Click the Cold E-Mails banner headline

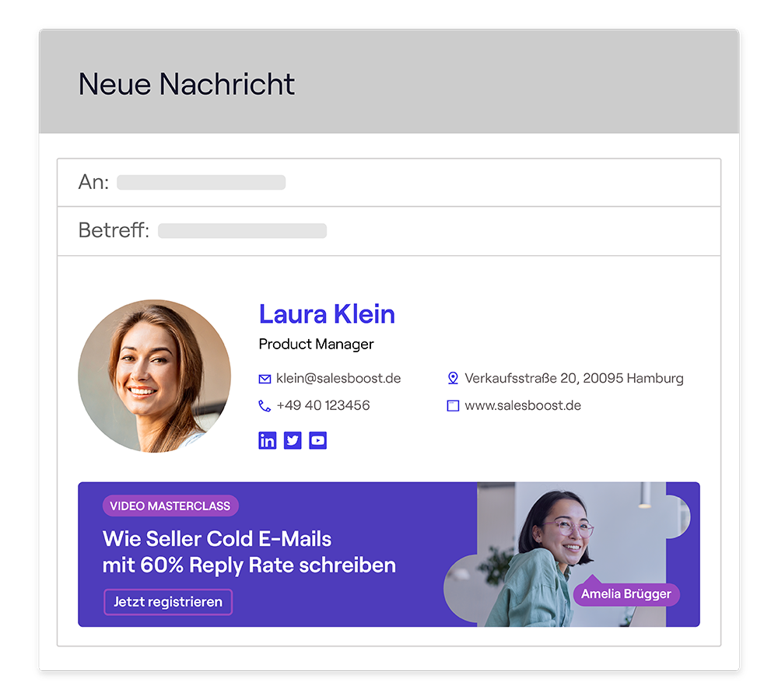coord(249,551)
